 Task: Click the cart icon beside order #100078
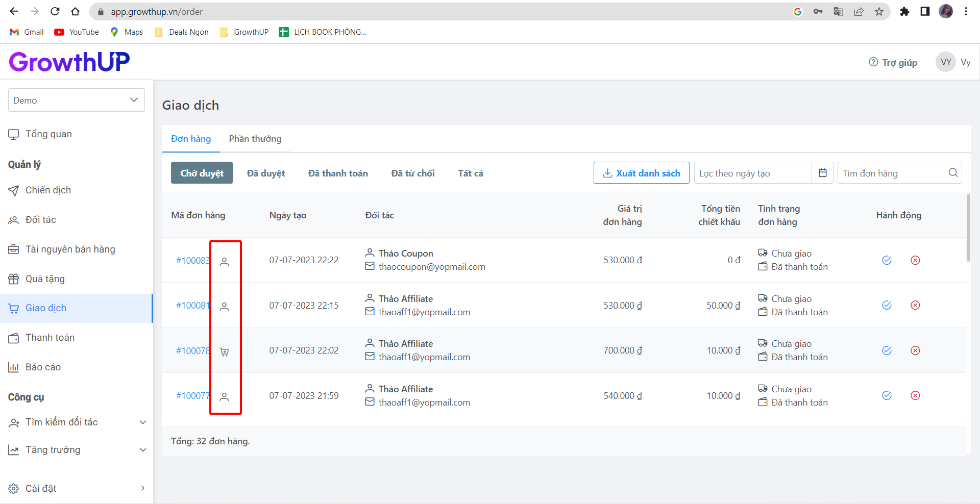coord(224,351)
